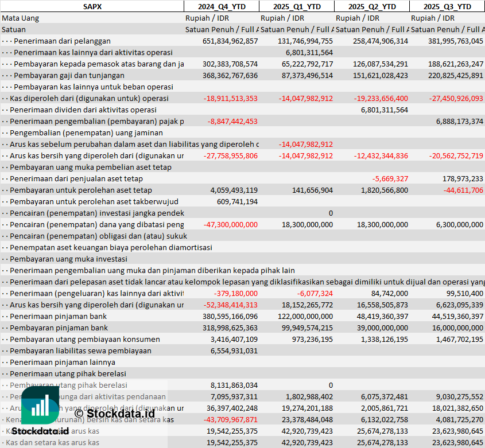Click the 2024_Q4_YTD column header
Screen dimensions: 485x448
(x=221, y=6)
